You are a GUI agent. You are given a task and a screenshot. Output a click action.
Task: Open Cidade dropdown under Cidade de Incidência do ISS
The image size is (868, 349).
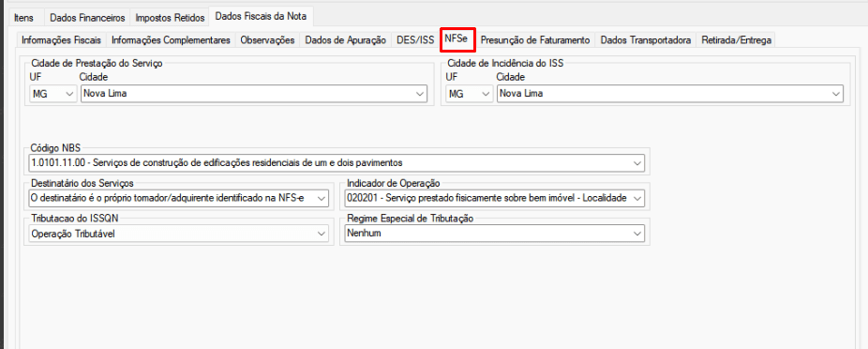[670, 94]
